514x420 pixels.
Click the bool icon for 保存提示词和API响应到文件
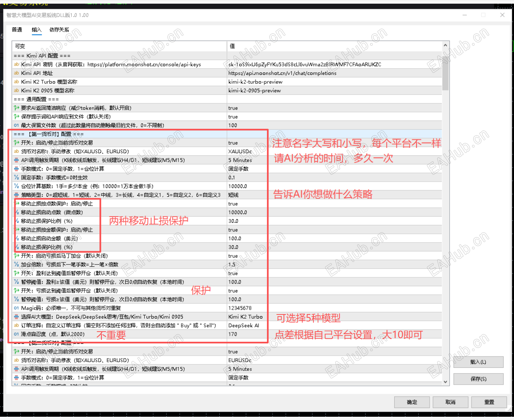[16, 117]
